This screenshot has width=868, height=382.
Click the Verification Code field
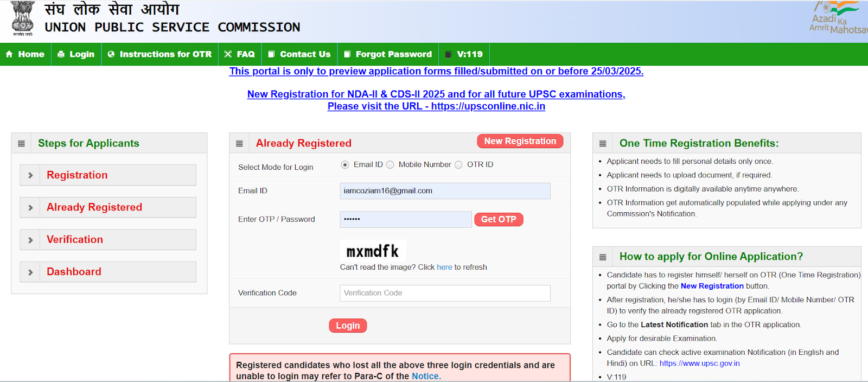point(445,293)
